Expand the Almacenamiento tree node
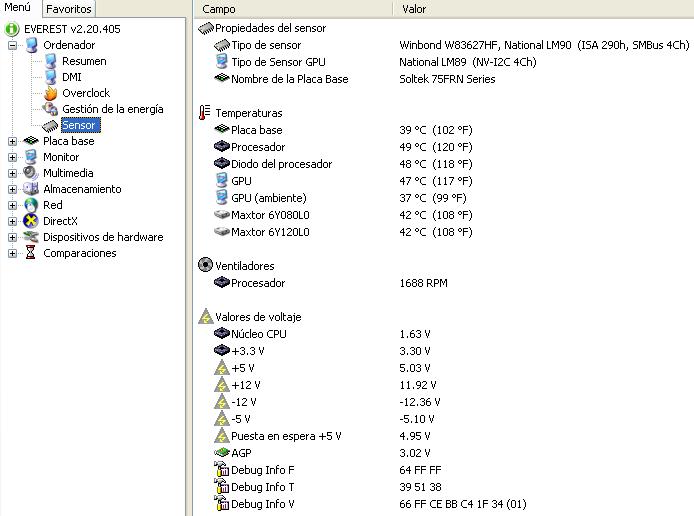The height and width of the screenshot is (516, 694). pyautogui.click(x=12, y=189)
